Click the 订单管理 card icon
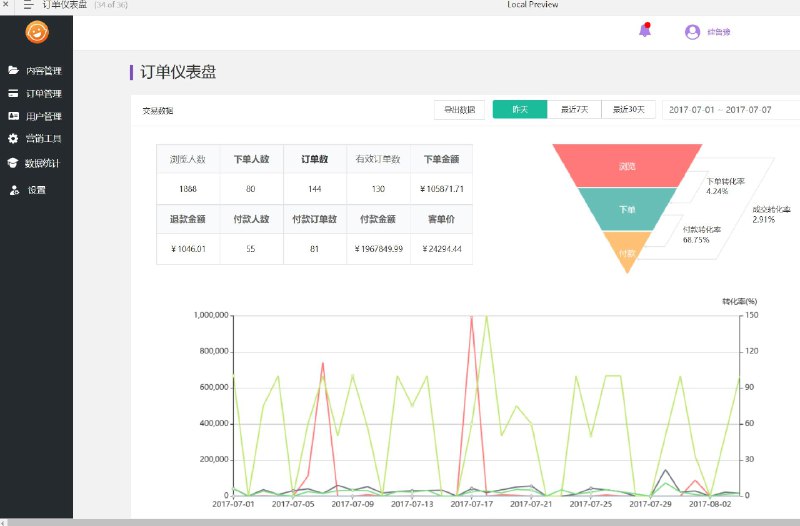The height and width of the screenshot is (526, 800). (13, 93)
